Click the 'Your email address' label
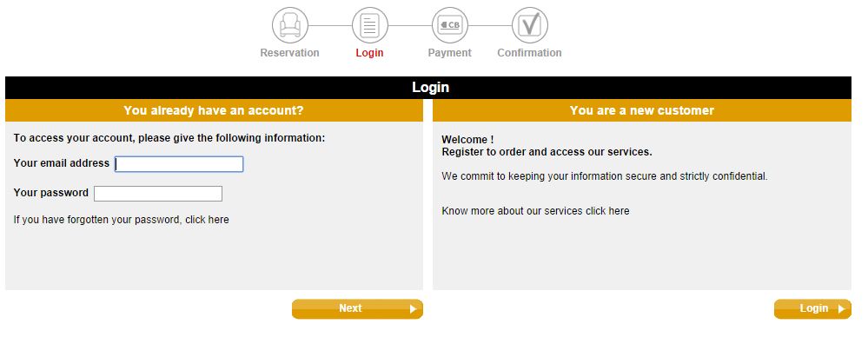This screenshot has width=868, height=357. [x=62, y=162]
